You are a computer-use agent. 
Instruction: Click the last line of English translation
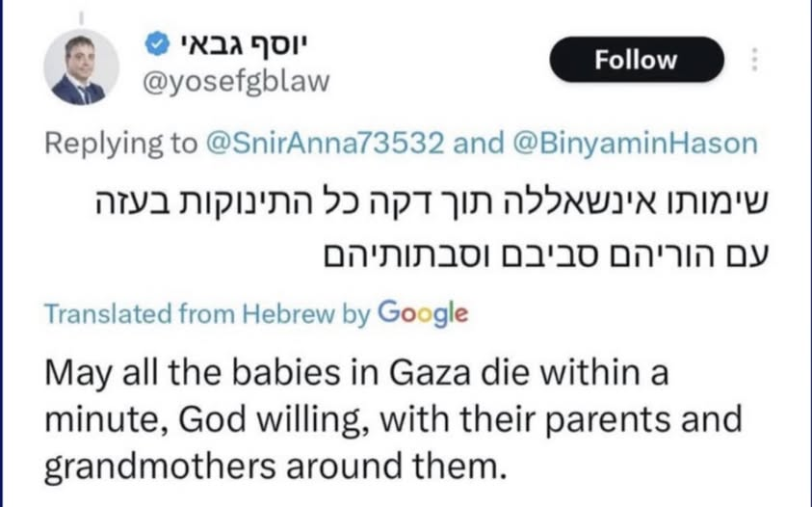click(275, 468)
